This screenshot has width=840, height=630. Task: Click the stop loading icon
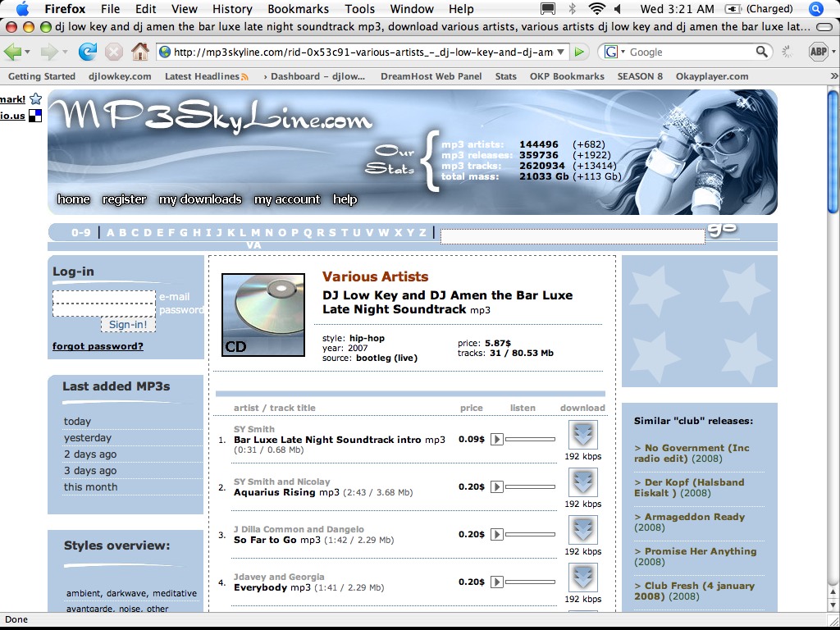pyautogui.click(x=113, y=52)
